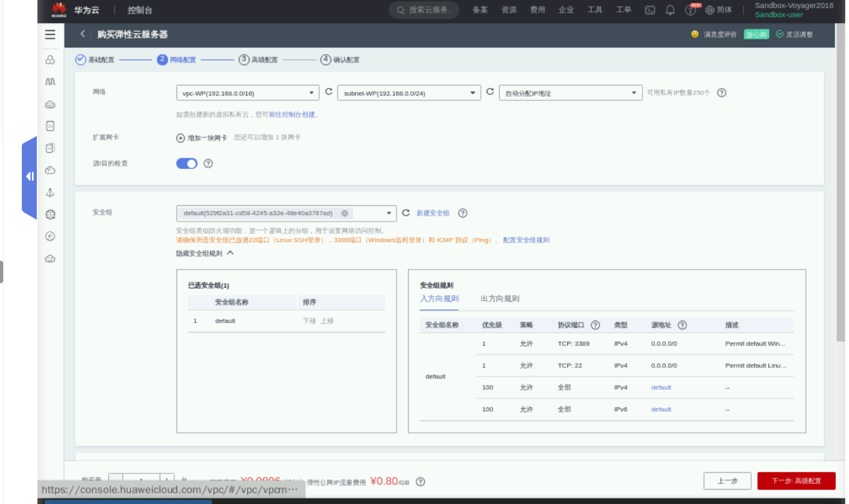Go to step 4 确认配置
The image size is (849, 504).
340,60
